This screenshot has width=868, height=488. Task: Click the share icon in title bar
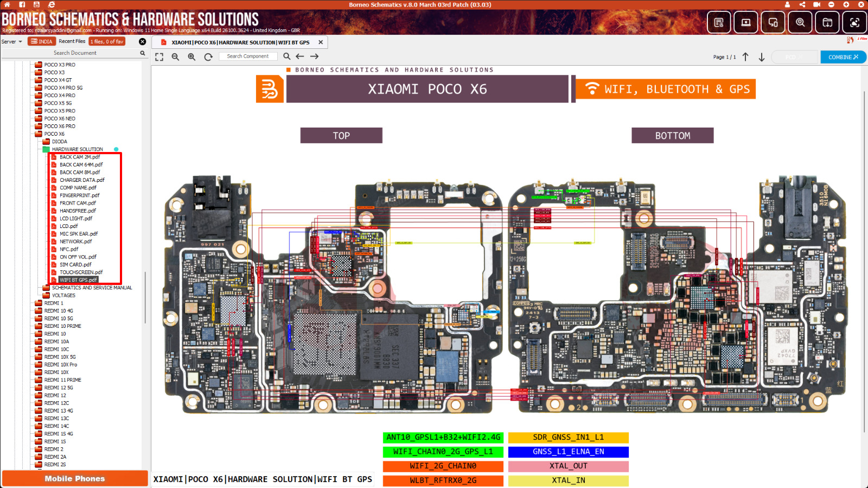[802, 4]
